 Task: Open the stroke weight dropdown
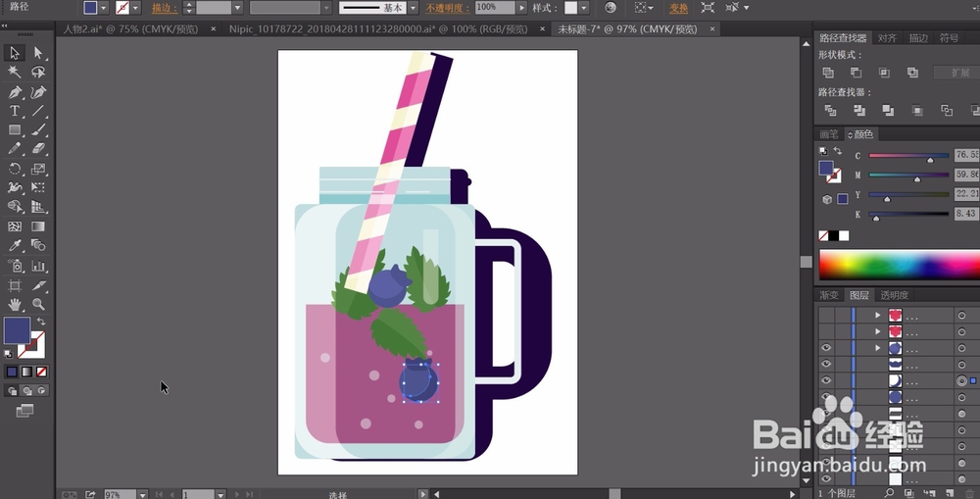tap(237, 8)
